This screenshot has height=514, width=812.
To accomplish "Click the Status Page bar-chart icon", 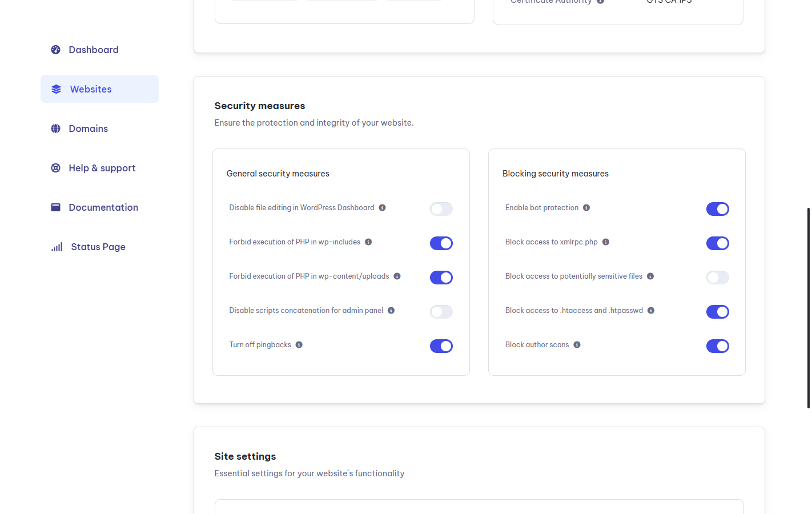I will point(57,246).
